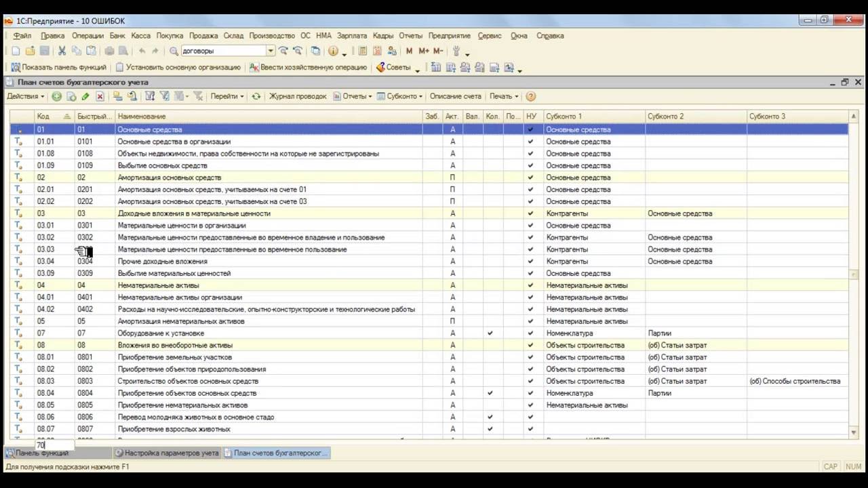Switch to Настройка параметров учета tab
Screen dimensions: 868x488
167,453
